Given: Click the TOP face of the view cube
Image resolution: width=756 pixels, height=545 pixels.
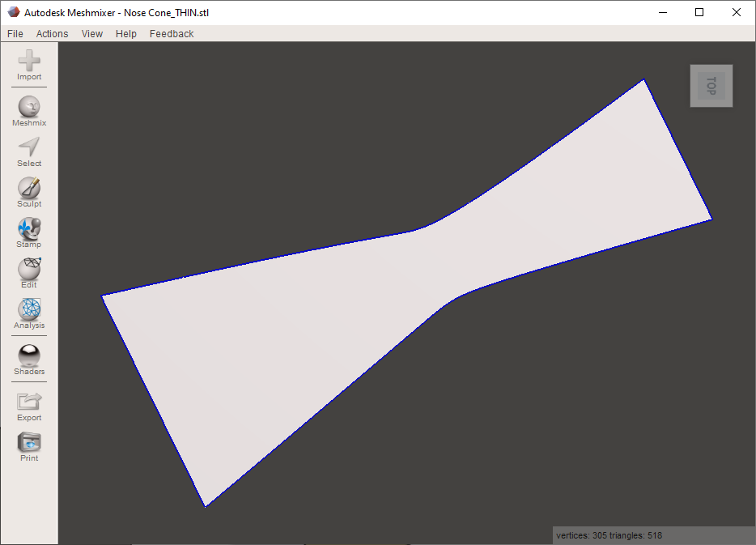Looking at the screenshot, I should pos(711,86).
